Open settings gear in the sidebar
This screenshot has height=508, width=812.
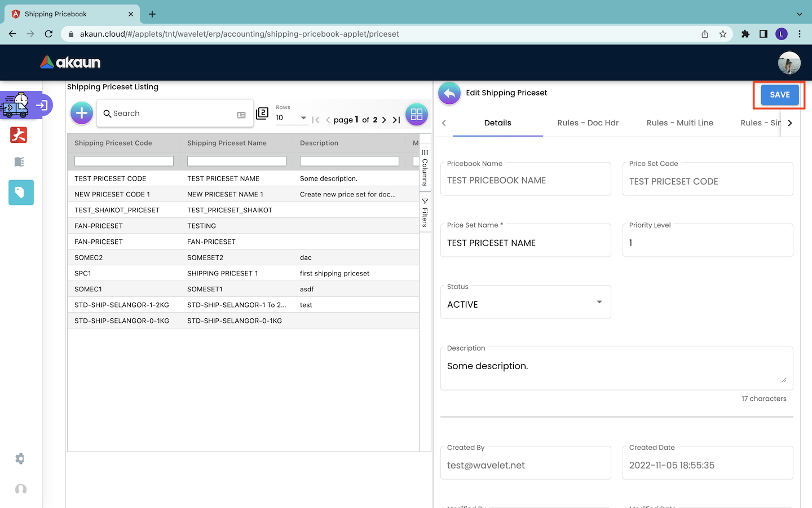(x=20, y=459)
